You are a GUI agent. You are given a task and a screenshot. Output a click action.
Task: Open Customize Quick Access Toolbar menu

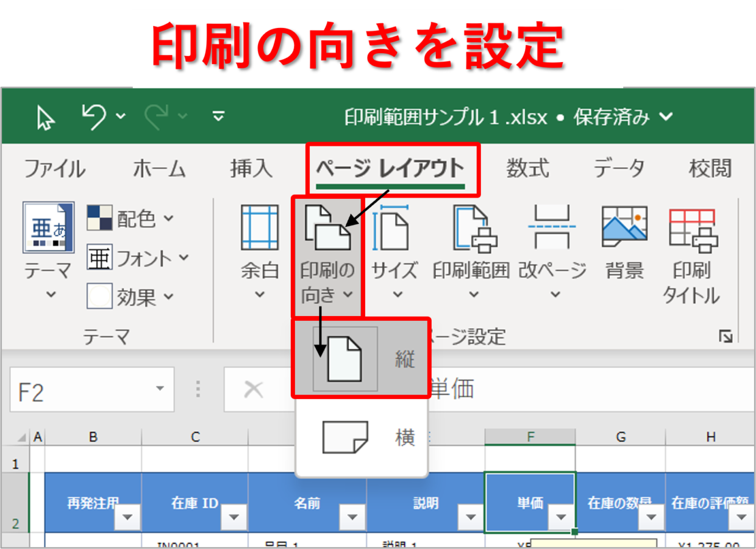click(x=218, y=117)
